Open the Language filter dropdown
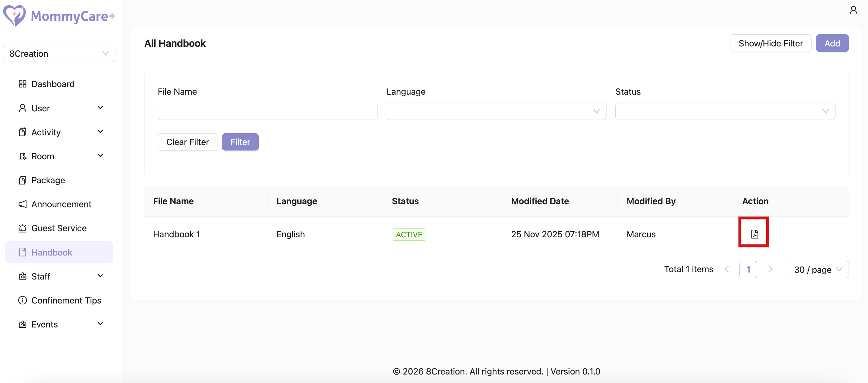This screenshot has width=868, height=383. point(496,111)
